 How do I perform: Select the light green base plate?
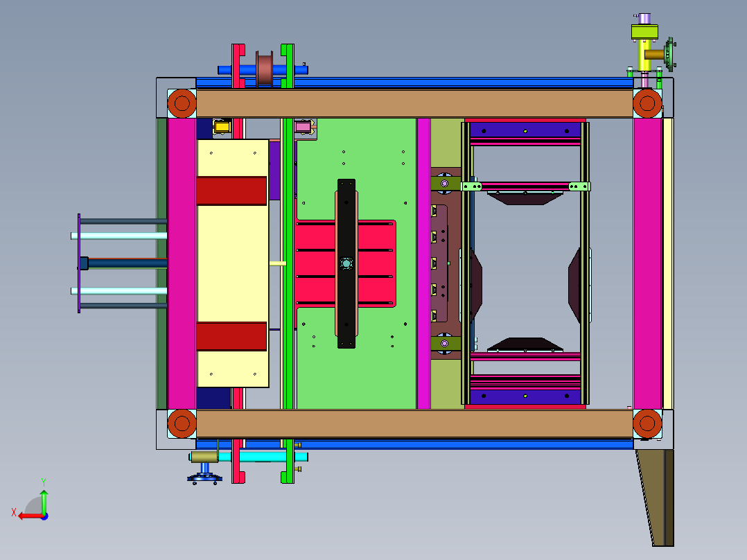(x=356, y=263)
